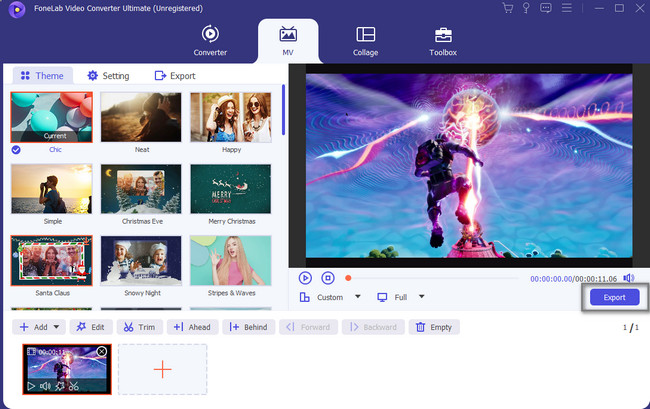The width and height of the screenshot is (650, 409).
Task: Choose the Happy theme thumbnail
Action: coord(230,117)
